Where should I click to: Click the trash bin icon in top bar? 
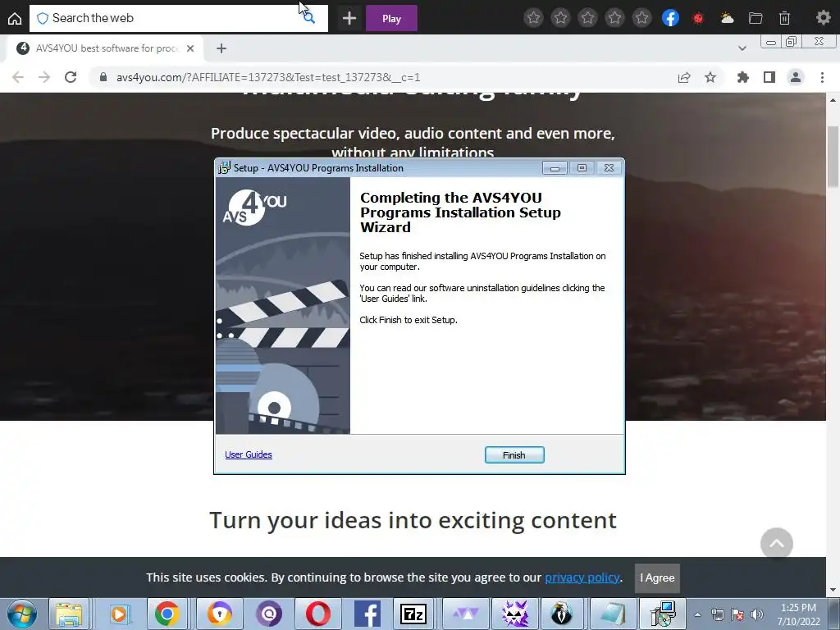784,18
